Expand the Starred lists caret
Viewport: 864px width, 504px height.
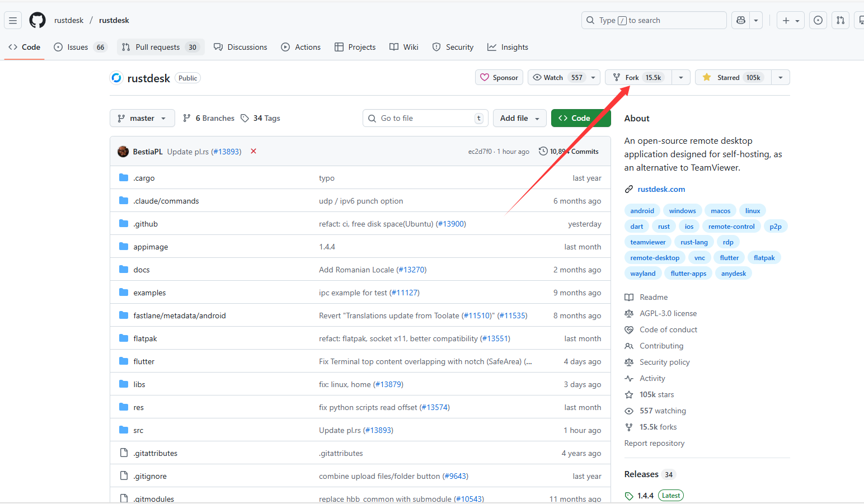[781, 77]
